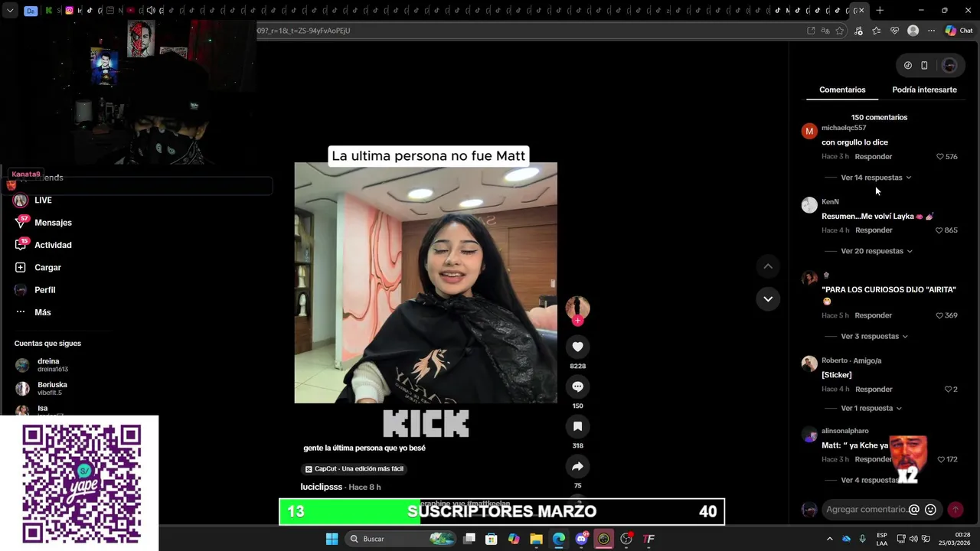The width and height of the screenshot is (980, 551).
Task: Click the red post-comment arrow button
Action: [x=955, y=510]
